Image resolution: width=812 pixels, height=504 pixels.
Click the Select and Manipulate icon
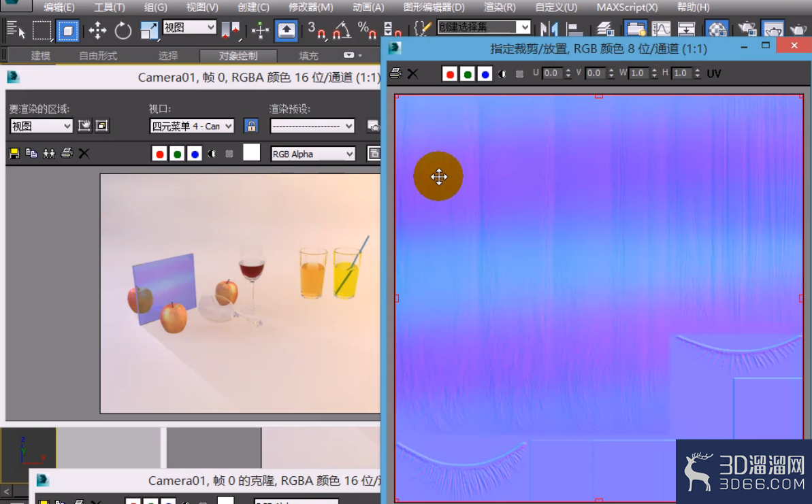(260, 31)
